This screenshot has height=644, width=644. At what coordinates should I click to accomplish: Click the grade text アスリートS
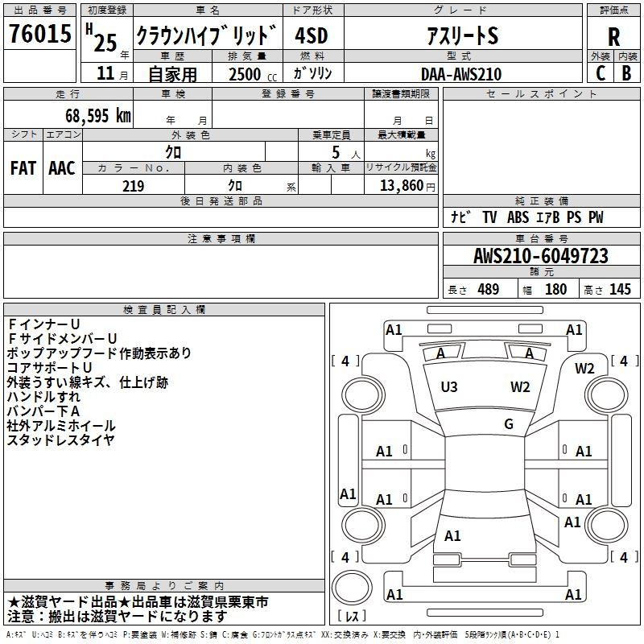point(463,35)
